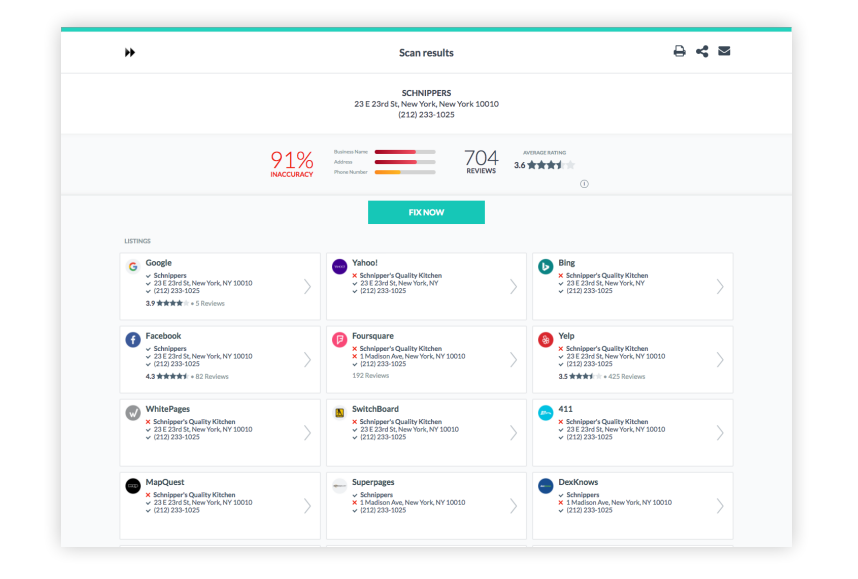
Task: Click the Yelp logo icon
Action: (x=546, y=339)
